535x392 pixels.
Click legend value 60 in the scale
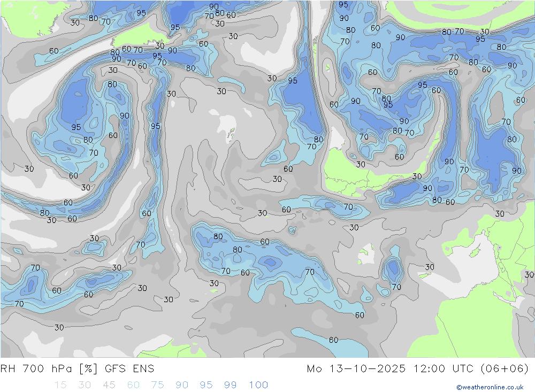pyautogui.click(x=133, y=385)
